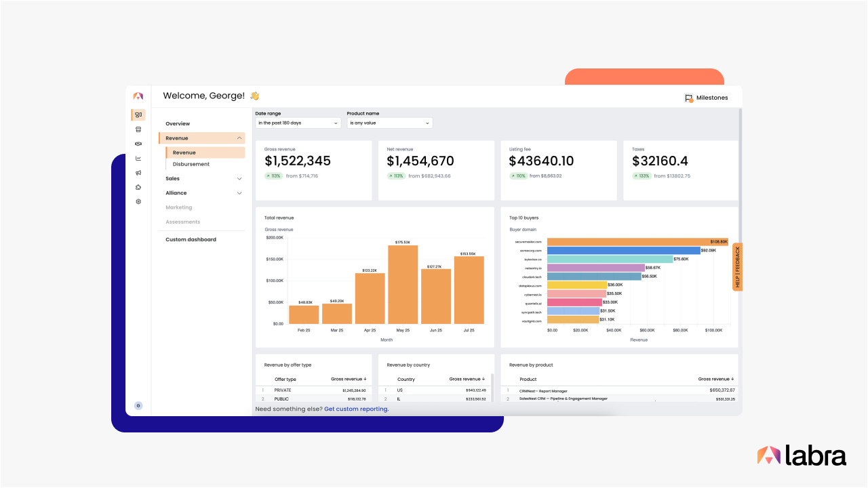Click the database stack icon in sidebar

click(x=138, y=129)
